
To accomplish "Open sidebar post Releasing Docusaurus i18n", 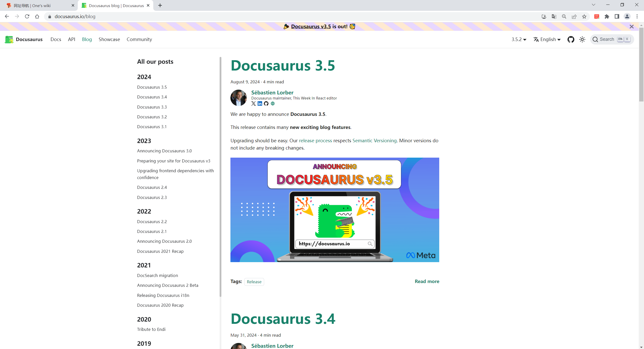I will click(163, 295).
